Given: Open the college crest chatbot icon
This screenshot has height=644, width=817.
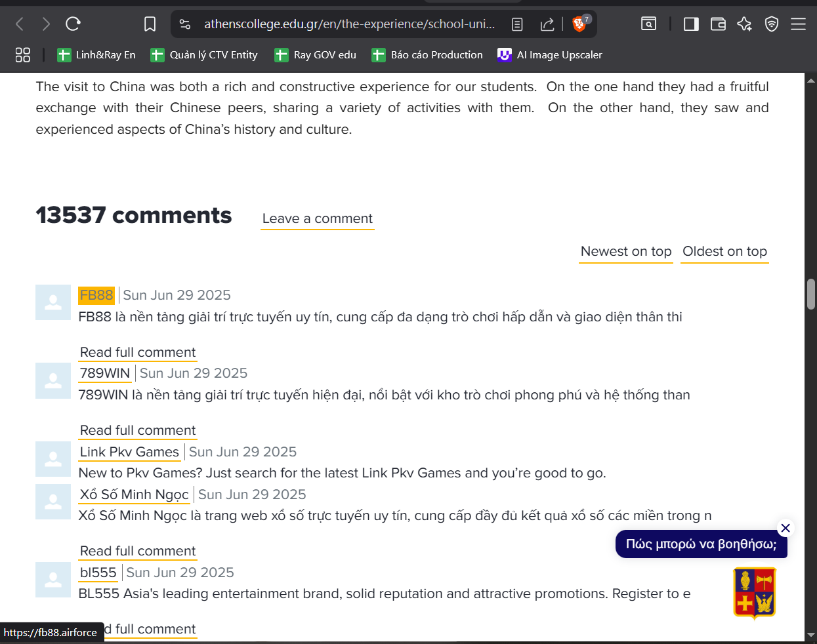Looking at the screenshot, I should tap(755, 593).
